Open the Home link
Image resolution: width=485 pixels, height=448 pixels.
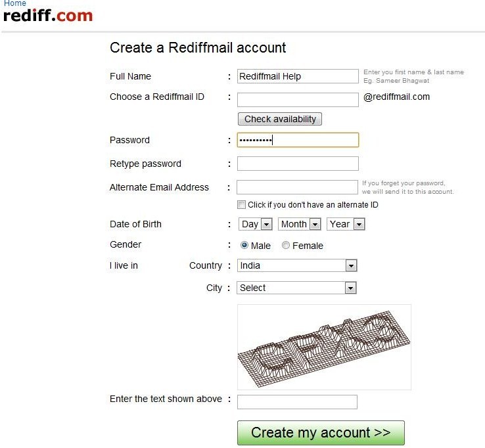click(x=15, y=3)
